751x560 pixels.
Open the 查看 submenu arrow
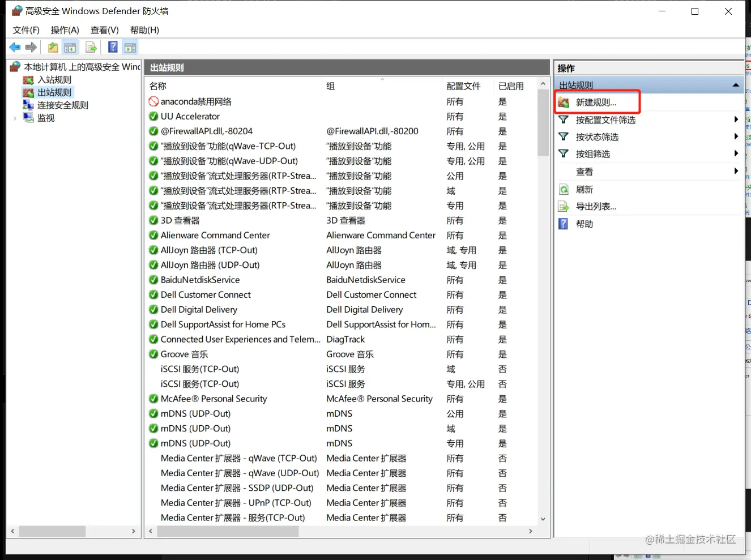pos(736,171)
